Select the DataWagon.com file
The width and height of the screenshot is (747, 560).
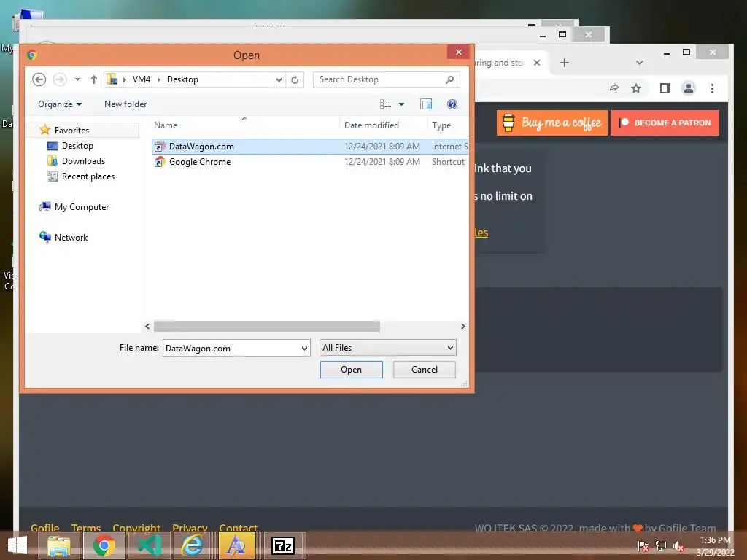(x=310, y=146)
